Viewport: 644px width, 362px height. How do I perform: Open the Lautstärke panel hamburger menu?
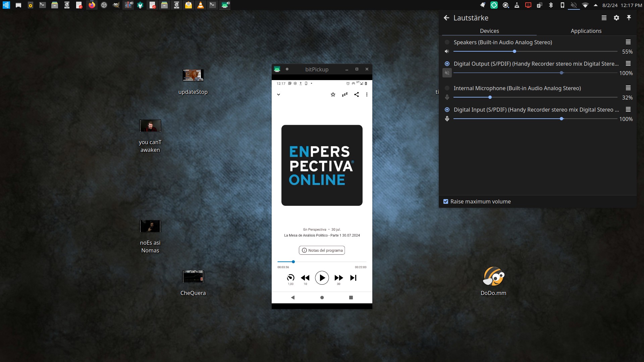604,18
